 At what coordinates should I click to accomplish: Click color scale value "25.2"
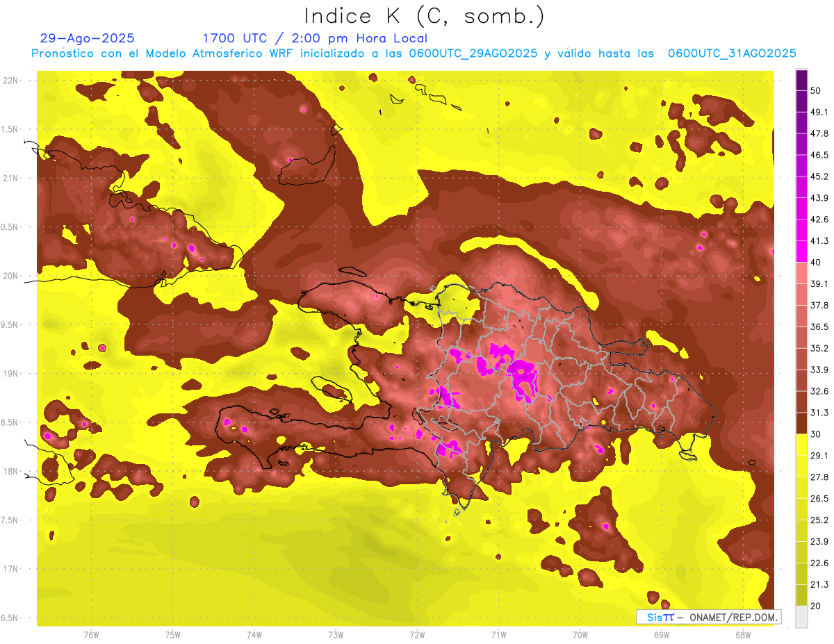click(x=819, y=520)
